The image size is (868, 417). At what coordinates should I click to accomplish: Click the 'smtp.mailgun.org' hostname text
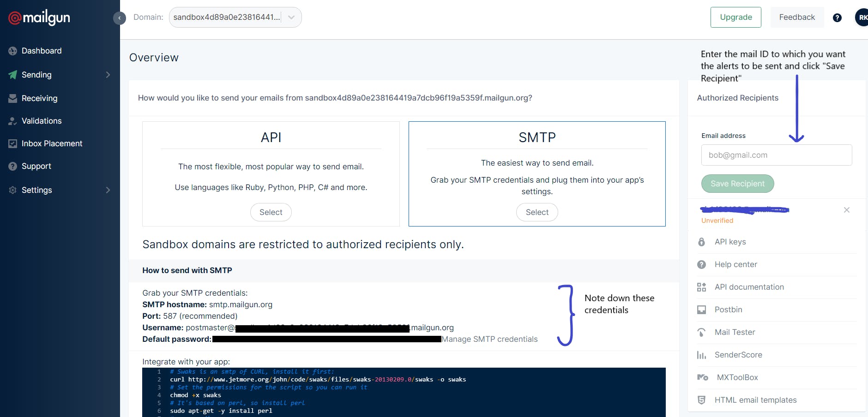241,304
